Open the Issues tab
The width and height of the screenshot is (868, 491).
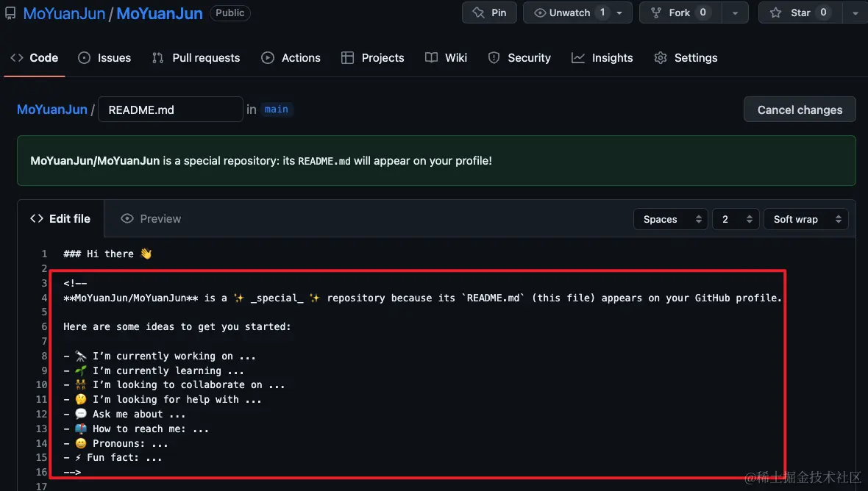104,57
